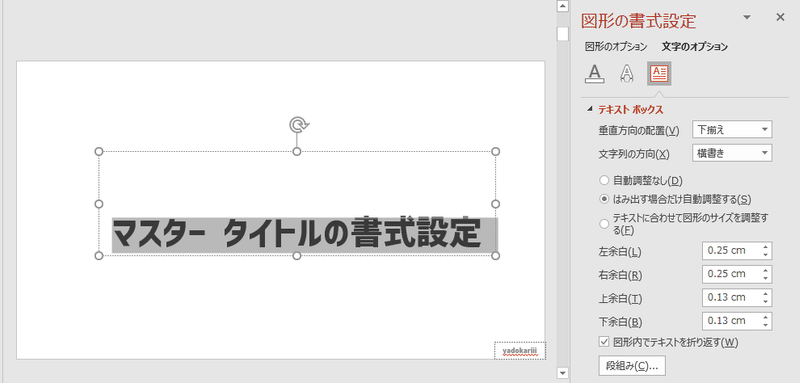Click the マスター タイトルの書式設定 title text
Viewport: 800px width, 383px height.
(x=296, y=234)
